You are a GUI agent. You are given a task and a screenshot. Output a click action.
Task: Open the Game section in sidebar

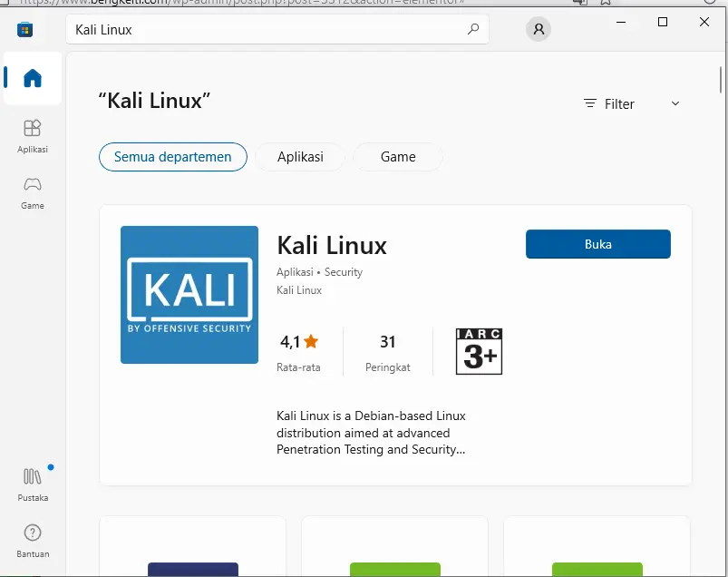(x=33, y=193)
